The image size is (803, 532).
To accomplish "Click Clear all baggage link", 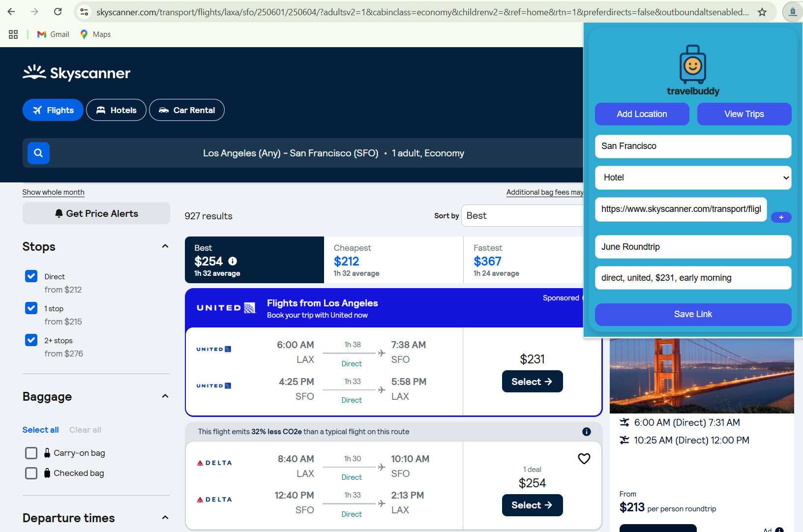I will coord(85,430).
